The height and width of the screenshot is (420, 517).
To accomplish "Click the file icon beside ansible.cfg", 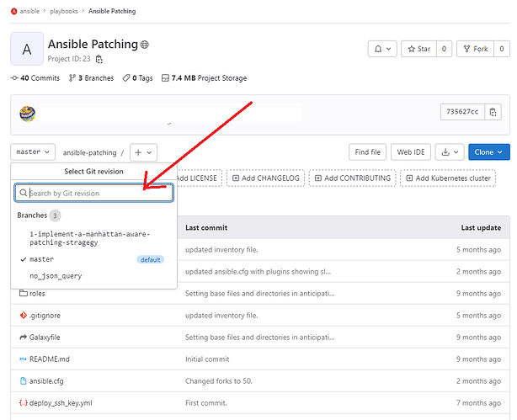I will coord(23,380).
